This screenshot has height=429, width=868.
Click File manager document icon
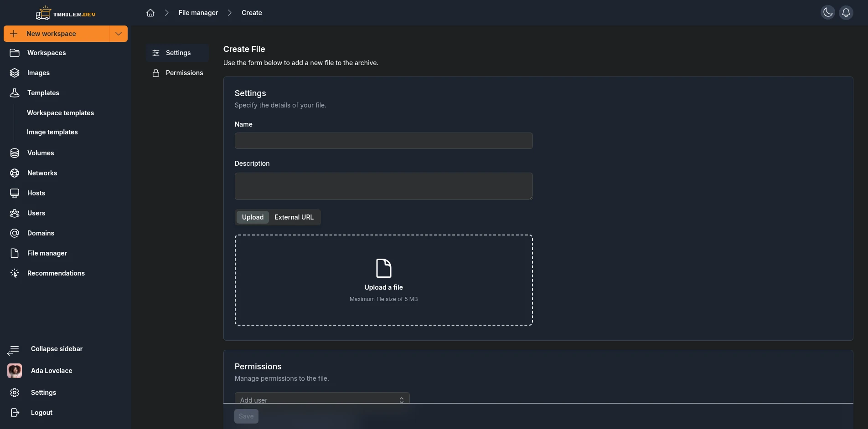(15, 253)
